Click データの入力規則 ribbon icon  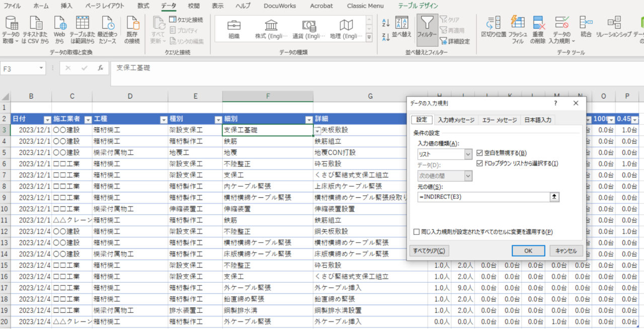pyautogui.click(x=561, y=30)
